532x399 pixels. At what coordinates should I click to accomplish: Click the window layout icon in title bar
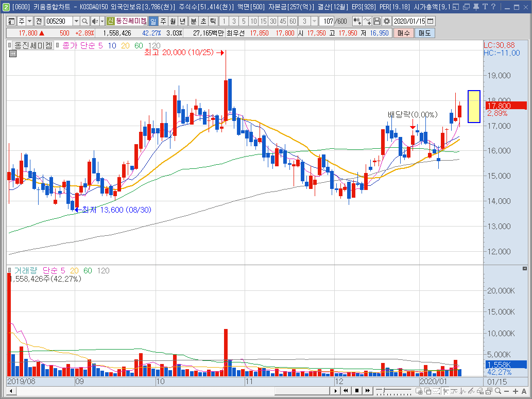pyautogui.click(x=456, y=7)
